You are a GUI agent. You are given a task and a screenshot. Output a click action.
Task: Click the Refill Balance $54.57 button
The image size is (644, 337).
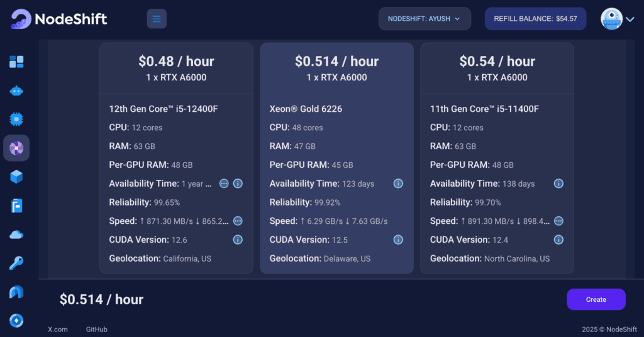[535, 19]
